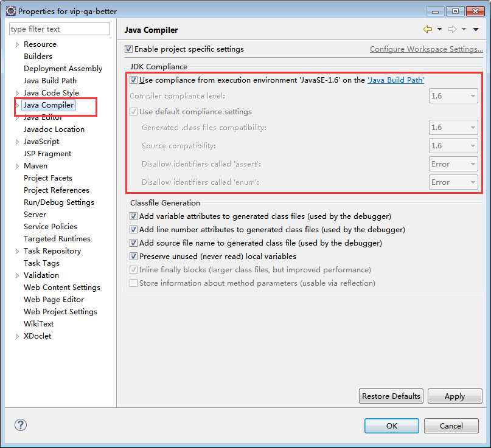Toggle Store information about method parameters checkbox
This screenshot has width=491, height=448.
(x=133, y=283)
